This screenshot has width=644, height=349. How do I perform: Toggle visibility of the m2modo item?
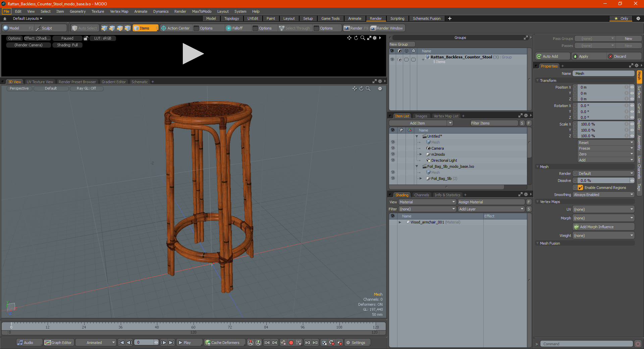click(x=392, y=154)
